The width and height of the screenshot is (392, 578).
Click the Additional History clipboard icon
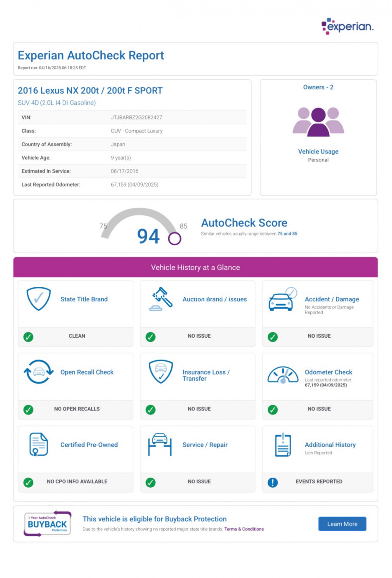point(283,444)
